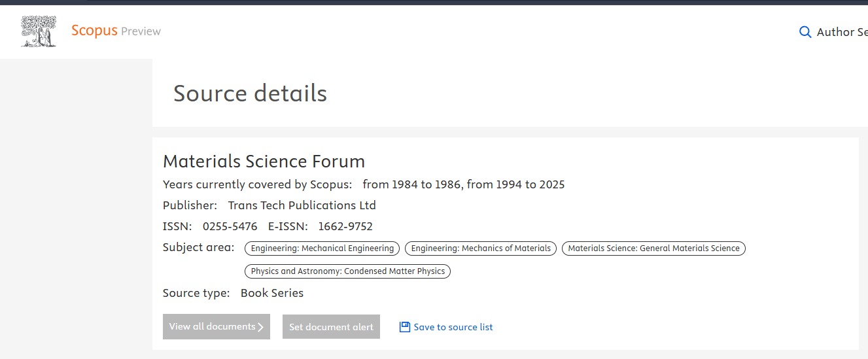Open the Scopus Preview home link
The height and width of the screenshot is (359, 868).
[116, 31]
